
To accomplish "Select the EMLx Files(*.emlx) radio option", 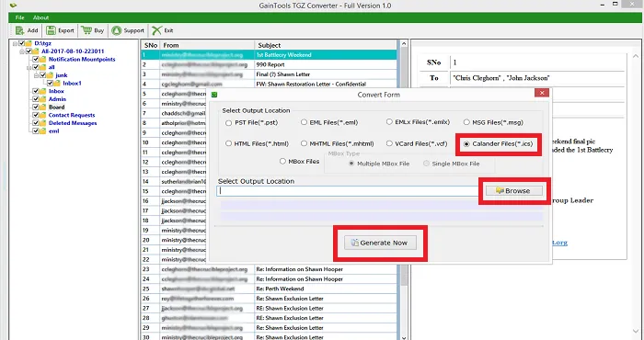I will pyautogui.click(x=389, y=122).
